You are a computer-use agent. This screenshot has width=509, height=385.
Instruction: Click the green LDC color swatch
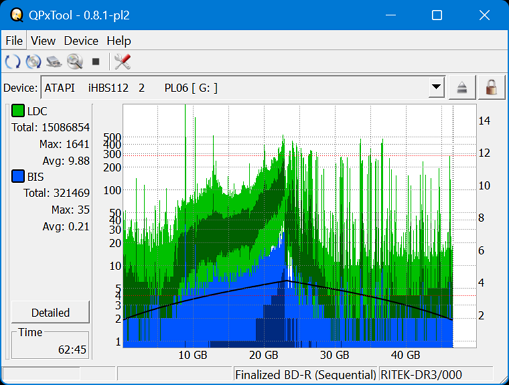click(x=18, y=111)
